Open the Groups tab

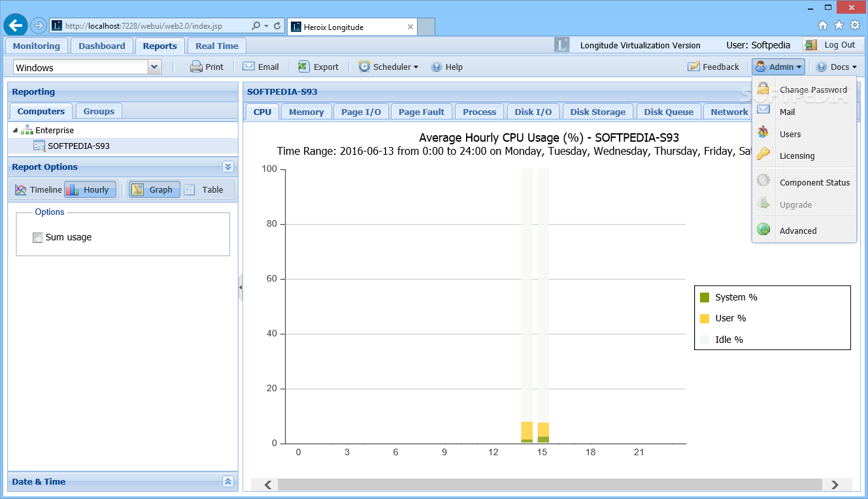99,111
